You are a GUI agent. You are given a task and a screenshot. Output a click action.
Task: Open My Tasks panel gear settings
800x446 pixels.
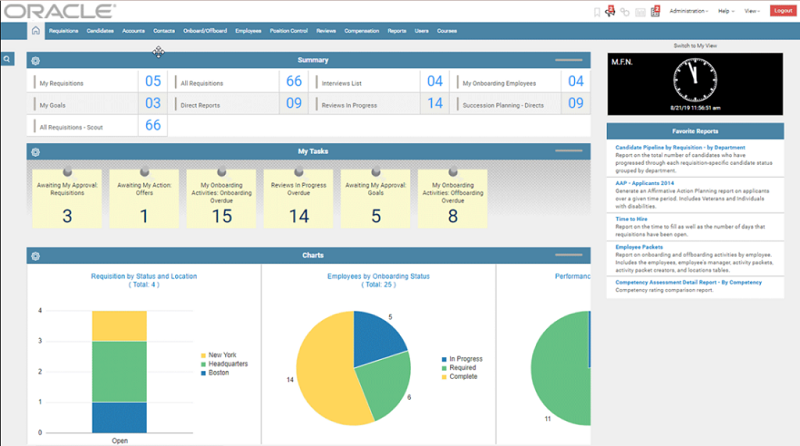35,152
